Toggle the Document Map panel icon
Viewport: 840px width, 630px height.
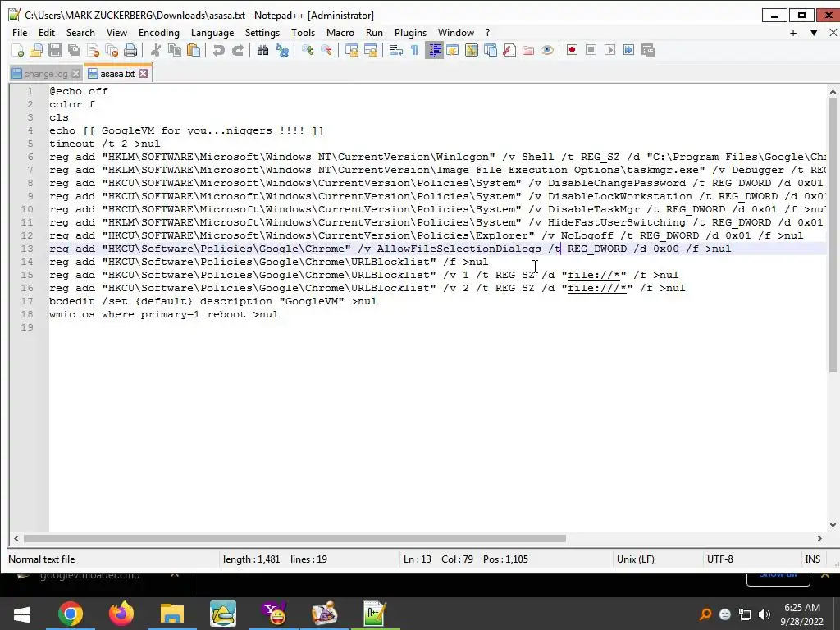pyautogui.click(x=472, y=50)
